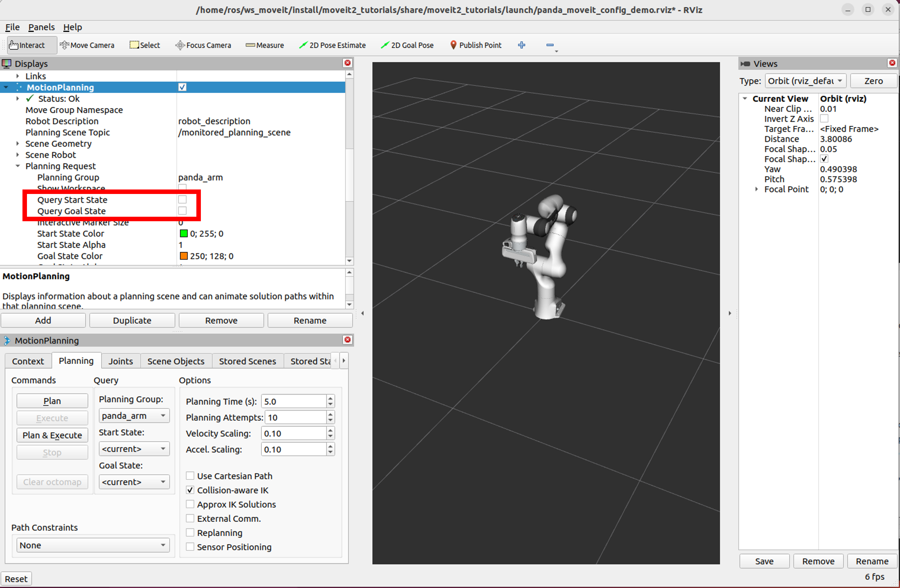Open the Planning Group panda_arm dropdown

[x=134, y=416]
